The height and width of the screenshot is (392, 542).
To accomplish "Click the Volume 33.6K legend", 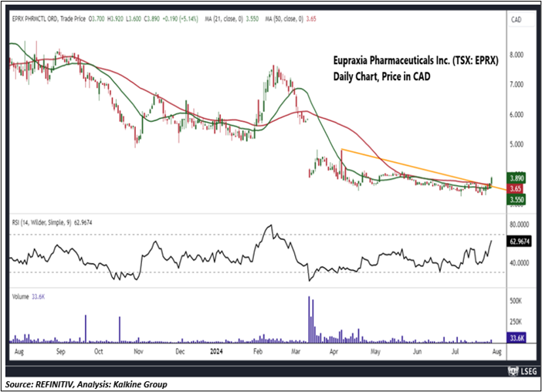I will (29, 296).
